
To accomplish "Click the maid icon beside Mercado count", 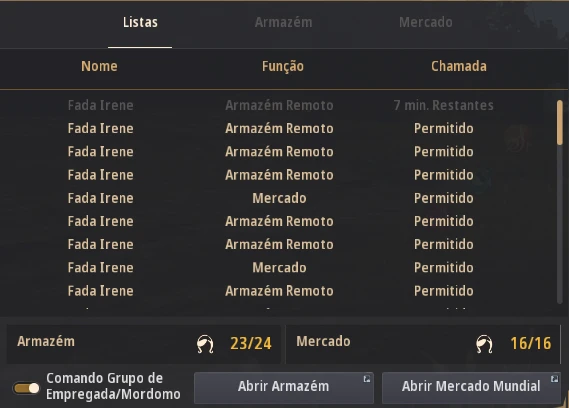I will [x=484, y=344].
